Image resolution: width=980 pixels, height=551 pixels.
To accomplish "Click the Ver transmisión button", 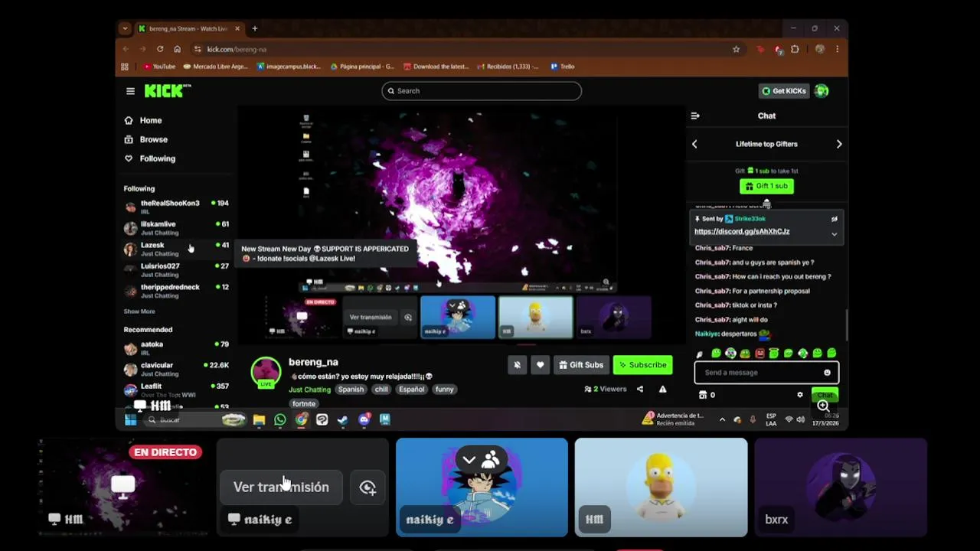I will click(281, 487).
